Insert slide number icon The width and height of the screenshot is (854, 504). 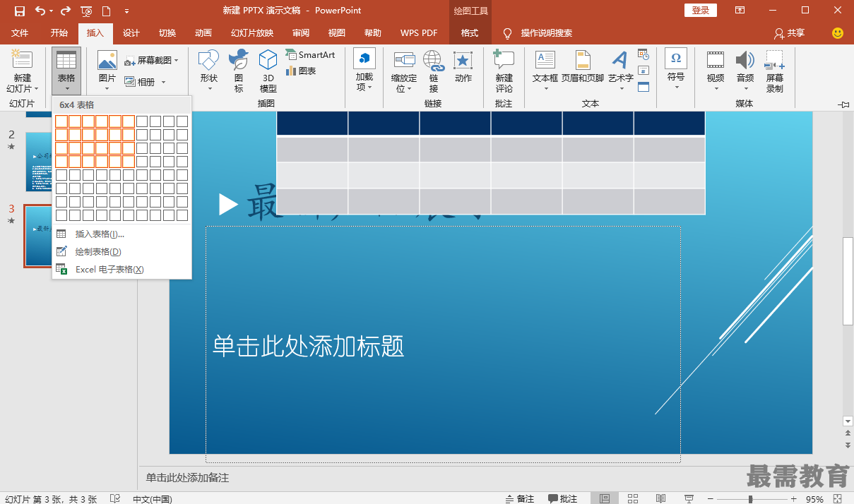(643, 70)
